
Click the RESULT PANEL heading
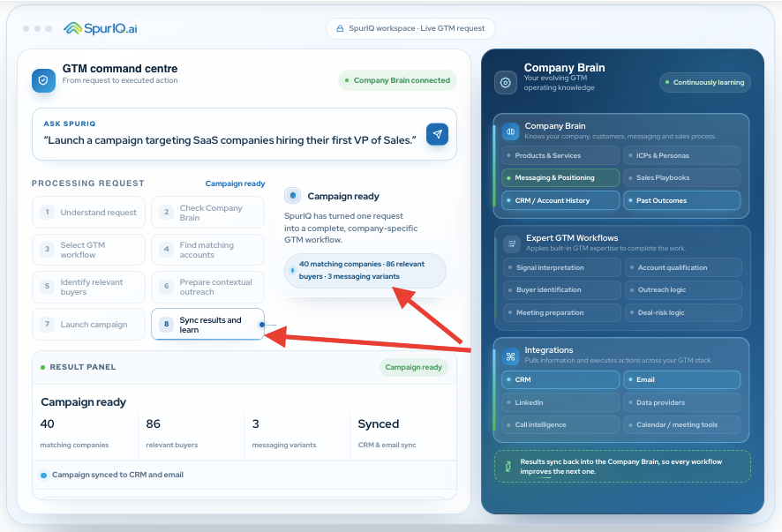click(x=83, y=367)
